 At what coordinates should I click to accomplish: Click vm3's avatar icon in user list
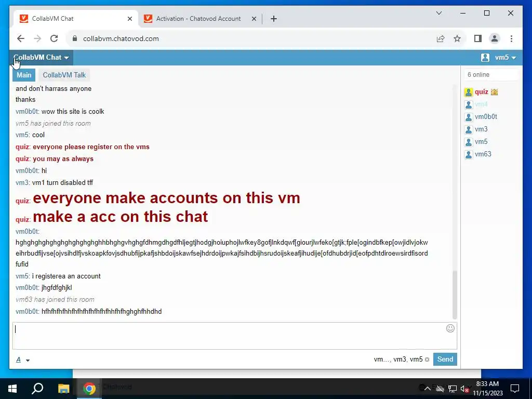pyautogui.click(x=469, y=130)
